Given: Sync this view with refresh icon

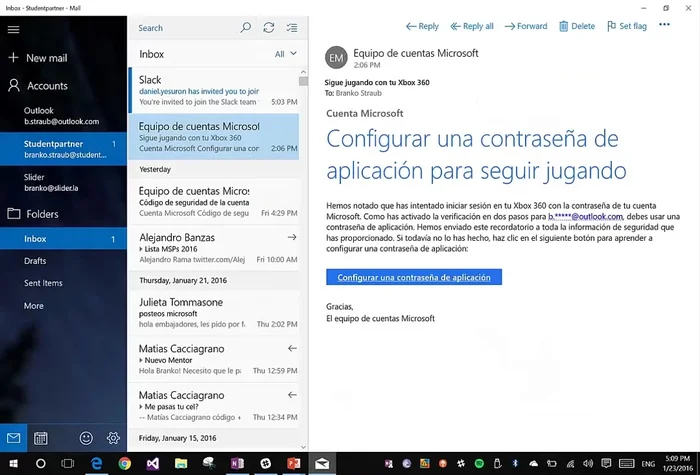Looking at the screenshot, I should coord(269,28).
